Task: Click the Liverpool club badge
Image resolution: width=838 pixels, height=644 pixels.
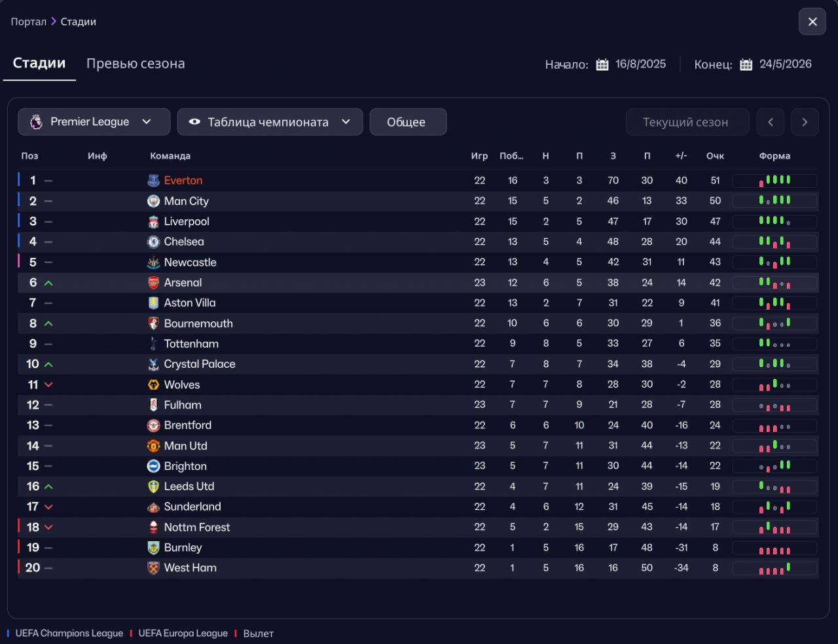Action: (x=153, y=222)
